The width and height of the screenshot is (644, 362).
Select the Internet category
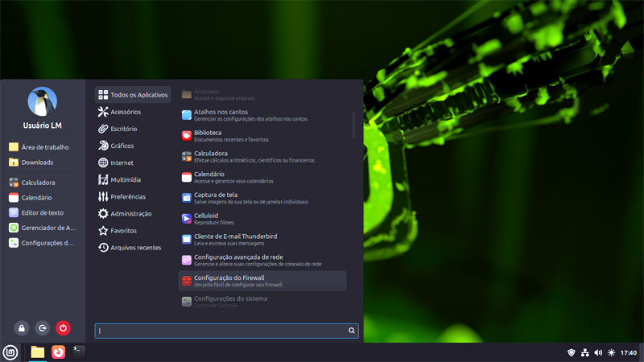tap(133, 162)
